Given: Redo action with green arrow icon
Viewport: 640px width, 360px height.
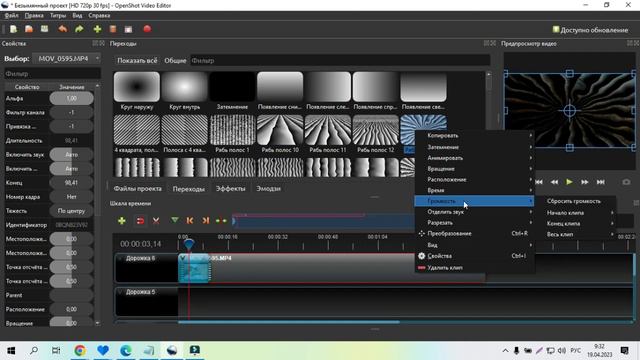Looking at the screenshot, I should click(x=79, y=29).
